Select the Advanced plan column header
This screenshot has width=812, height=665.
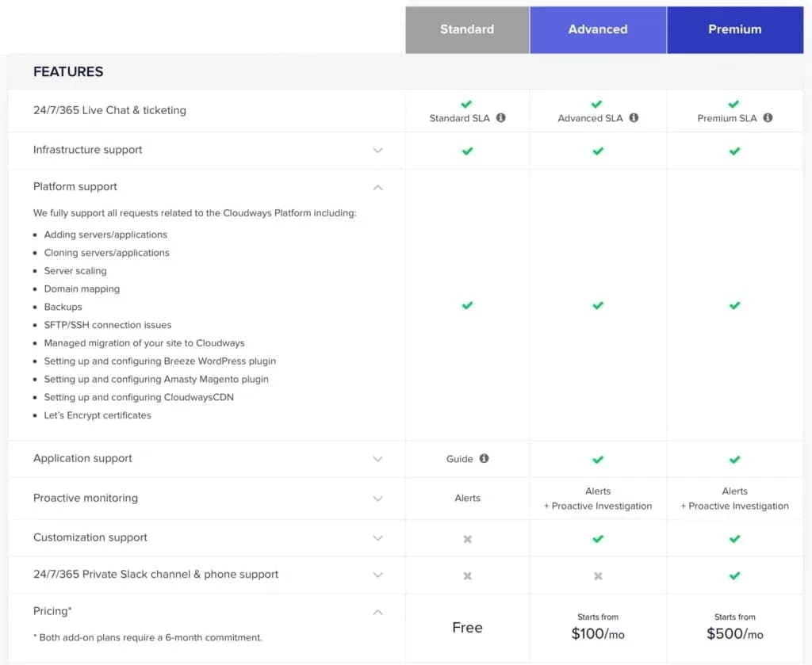click(598, 29)
